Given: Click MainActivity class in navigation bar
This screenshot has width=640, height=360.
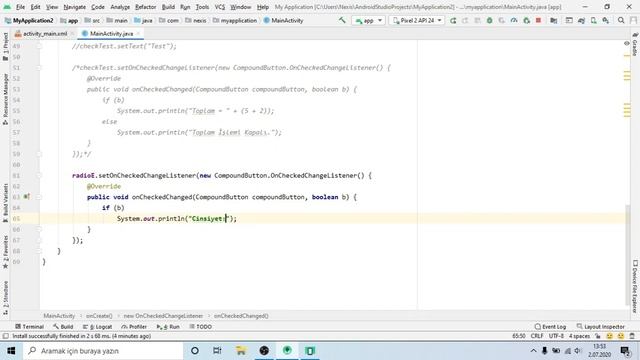Looking at the screenshot, I should (283, 20).
